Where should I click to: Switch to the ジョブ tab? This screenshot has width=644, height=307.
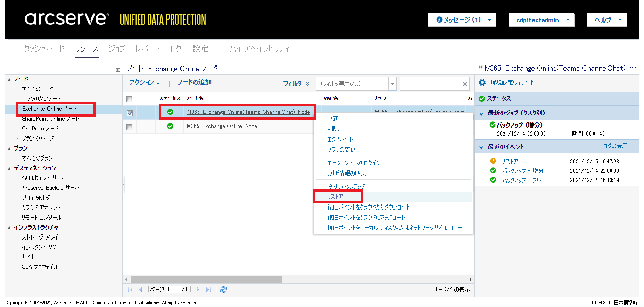coord(116,48)
